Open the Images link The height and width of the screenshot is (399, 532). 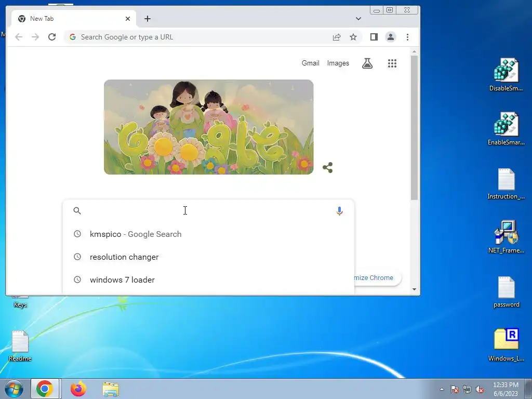338,63
